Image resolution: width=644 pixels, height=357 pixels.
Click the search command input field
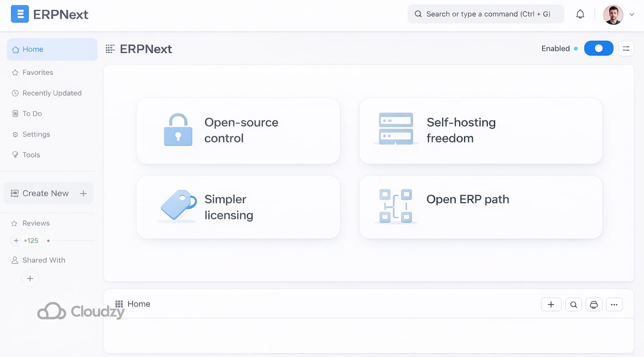pyautogui.click(x=486, y=14)
